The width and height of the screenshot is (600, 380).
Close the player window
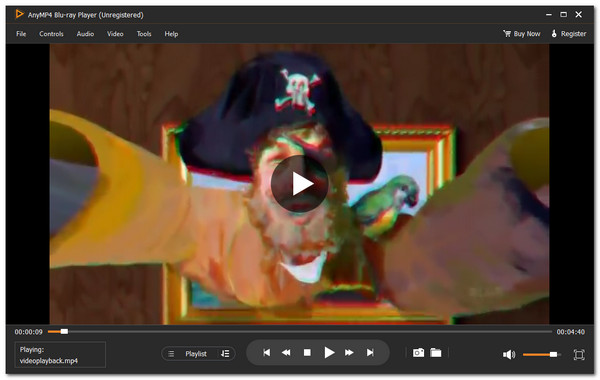(x=579, y=15)
